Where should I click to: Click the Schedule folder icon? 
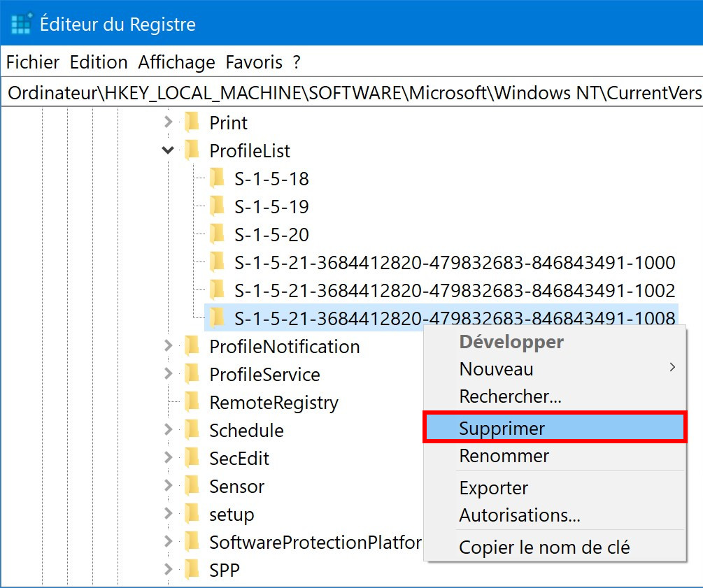click(192, 430)
